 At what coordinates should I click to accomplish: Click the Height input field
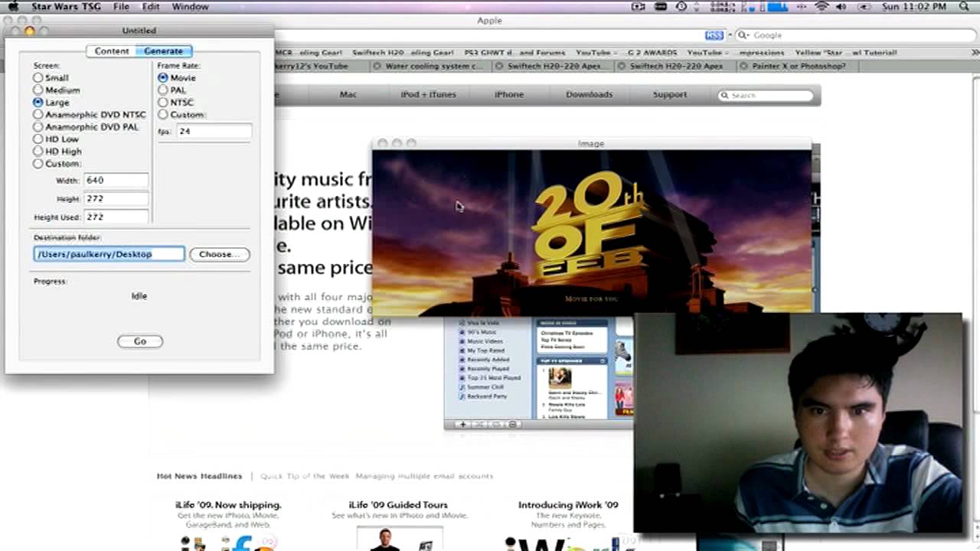tap(116, 198)
